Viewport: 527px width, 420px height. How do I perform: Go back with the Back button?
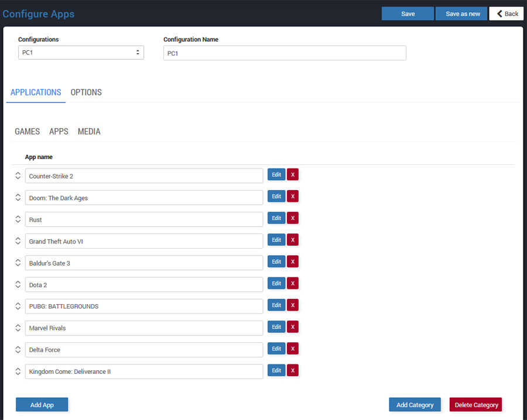pyautogui.click(x=506, y=14)
